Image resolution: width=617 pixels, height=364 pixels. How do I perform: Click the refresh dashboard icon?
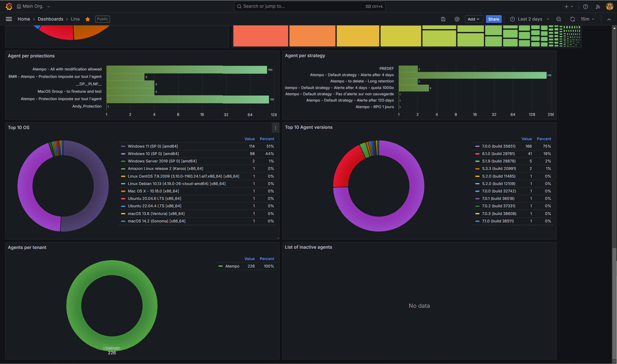pos(572,19)
